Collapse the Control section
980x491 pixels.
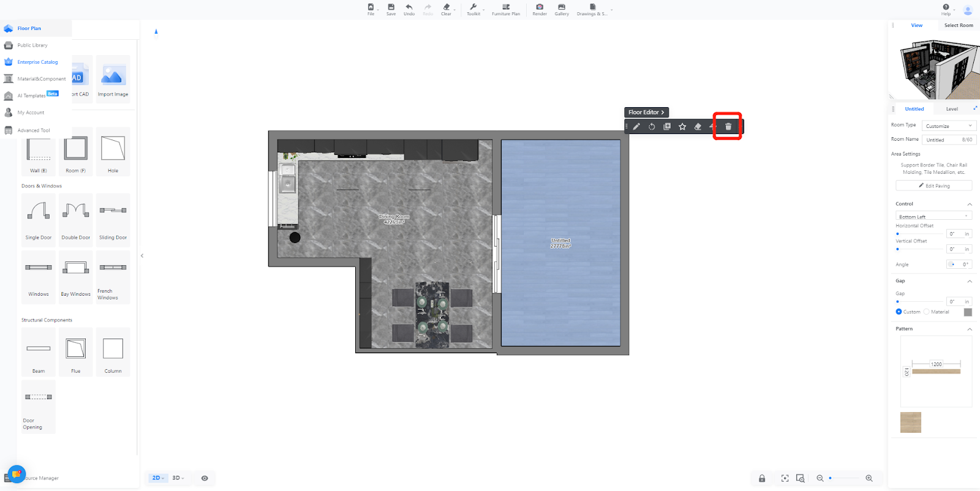[x=970, y=204]
